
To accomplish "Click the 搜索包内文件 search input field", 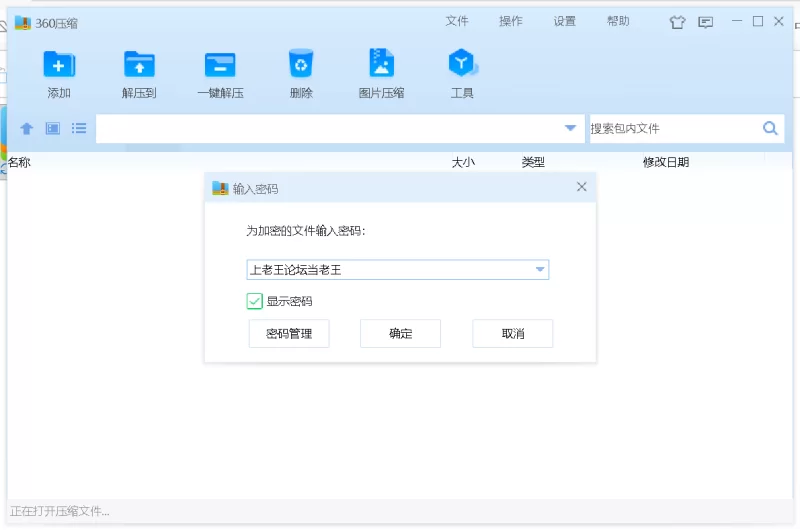I will coord(672,128).
